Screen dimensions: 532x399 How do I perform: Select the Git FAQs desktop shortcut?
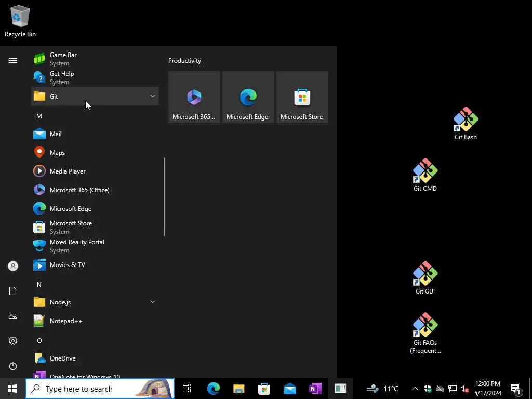[x=425, y=333]
